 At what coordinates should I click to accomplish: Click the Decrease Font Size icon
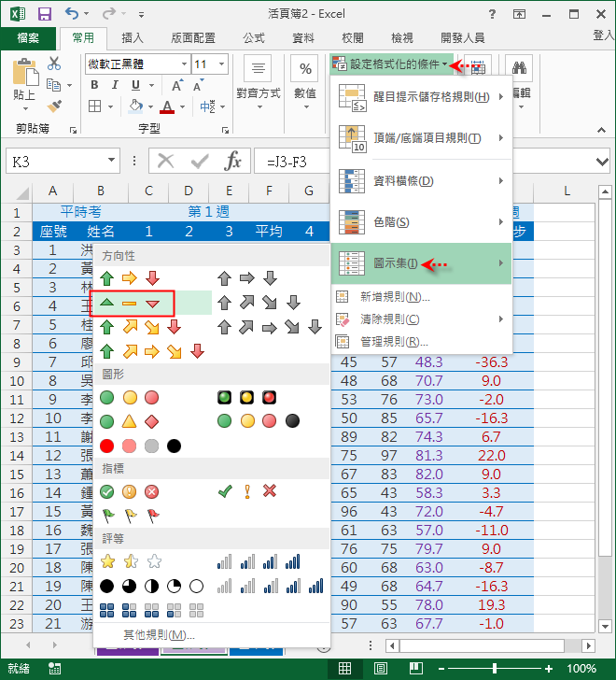(x=198, y=85)
